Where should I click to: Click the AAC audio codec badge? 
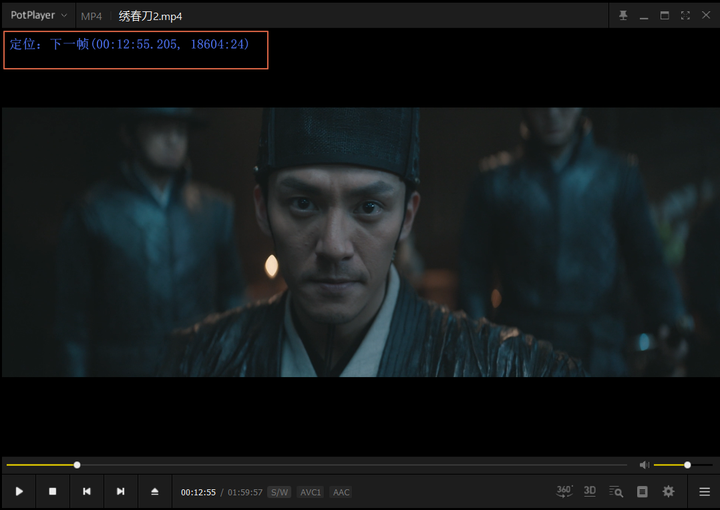click(x=341, y=493)
